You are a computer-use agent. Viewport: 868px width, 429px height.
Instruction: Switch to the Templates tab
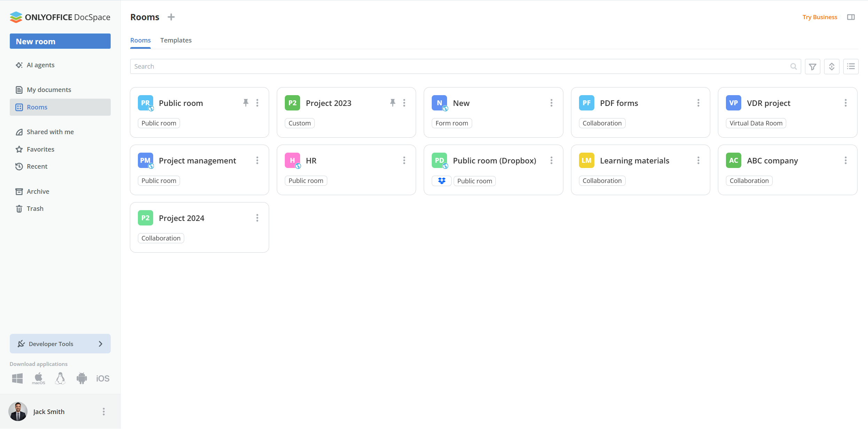(x=176, y=40)
